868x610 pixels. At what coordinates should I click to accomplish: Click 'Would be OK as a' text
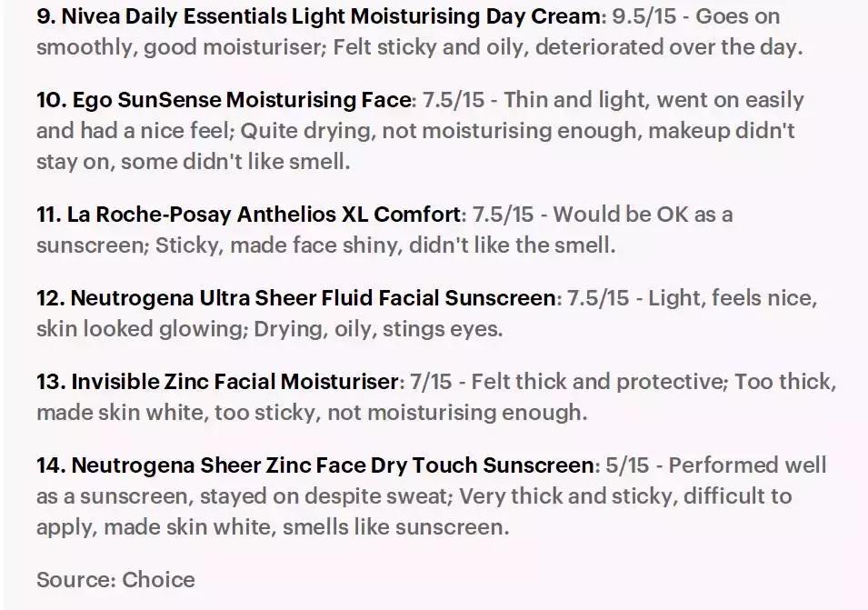point(643,215)
